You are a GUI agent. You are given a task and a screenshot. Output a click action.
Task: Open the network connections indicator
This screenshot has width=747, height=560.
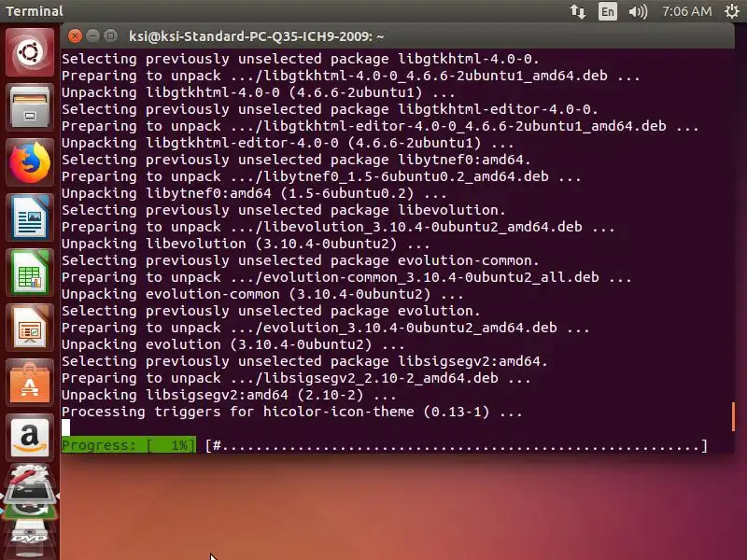coord(577,11)
